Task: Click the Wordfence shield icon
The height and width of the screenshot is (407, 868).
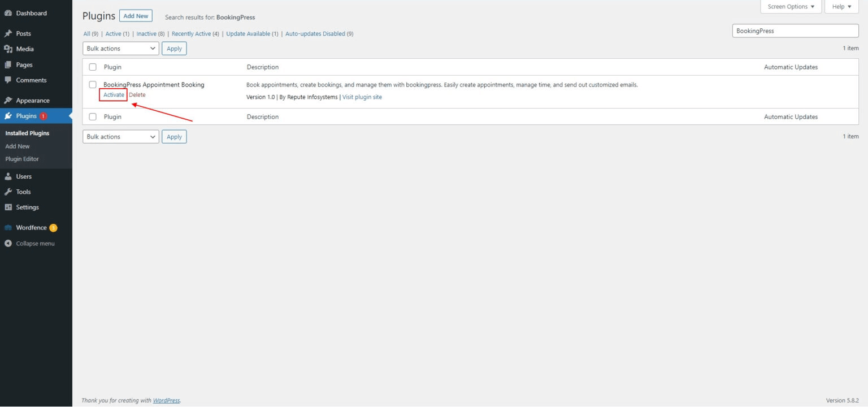Action: pyautogui.click(x=8, y=228)
